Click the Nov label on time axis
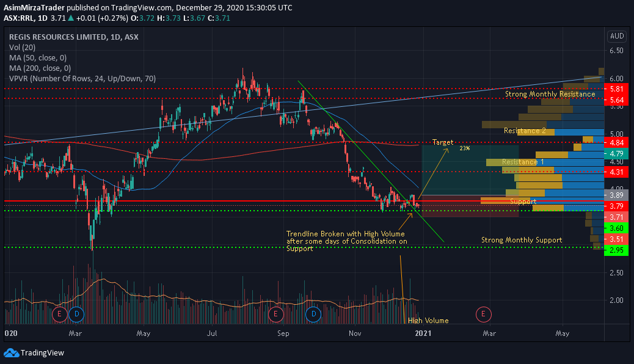 pos(355,333)
